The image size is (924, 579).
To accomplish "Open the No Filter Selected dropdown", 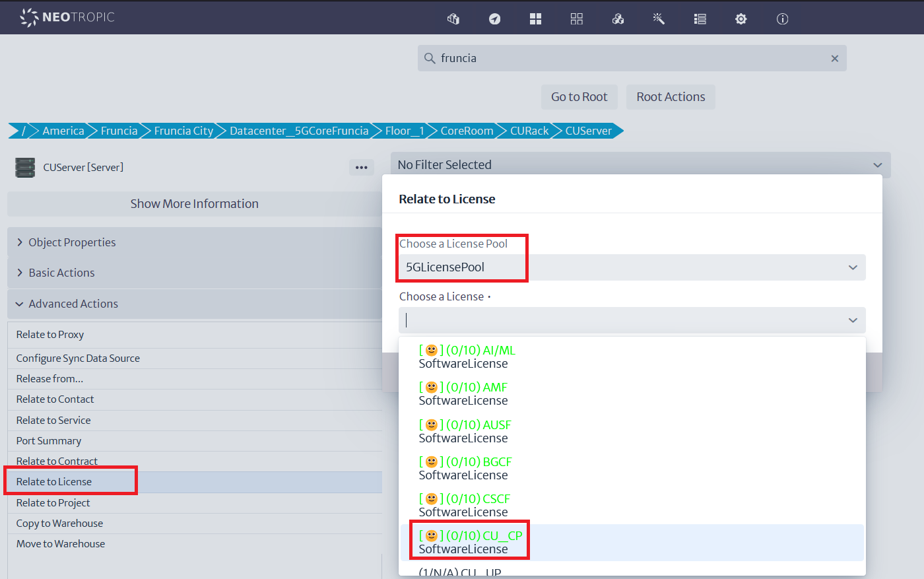I will [640, 165].
